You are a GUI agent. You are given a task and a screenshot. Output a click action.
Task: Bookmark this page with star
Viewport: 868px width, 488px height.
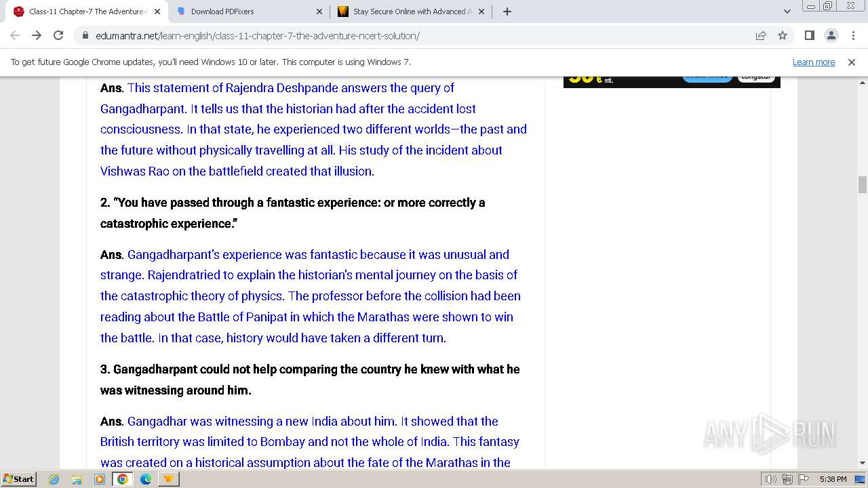coord(783,35)
